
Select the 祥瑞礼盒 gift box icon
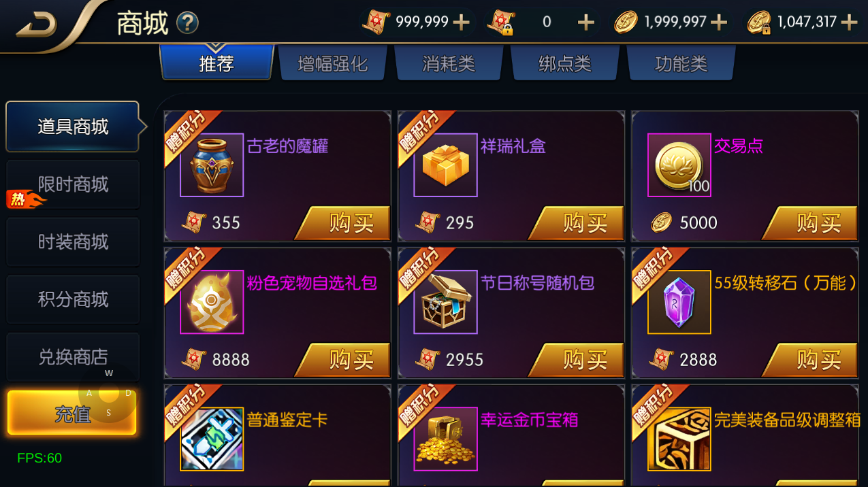[446, 165]
